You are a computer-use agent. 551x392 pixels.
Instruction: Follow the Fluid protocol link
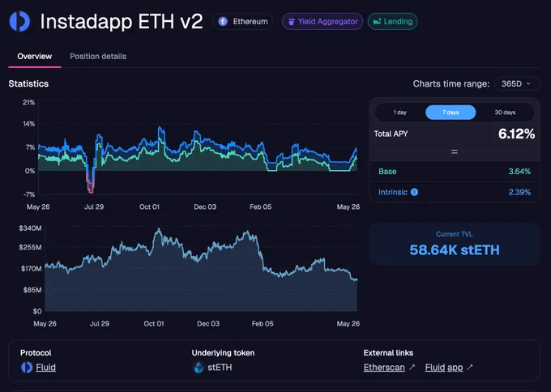pyautogui.click(x=45, y=368)
